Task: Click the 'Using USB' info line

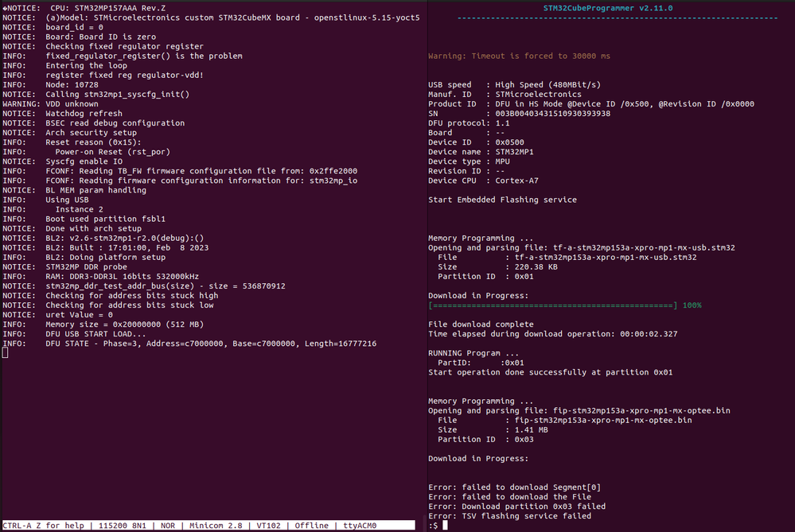Action: 45,200
